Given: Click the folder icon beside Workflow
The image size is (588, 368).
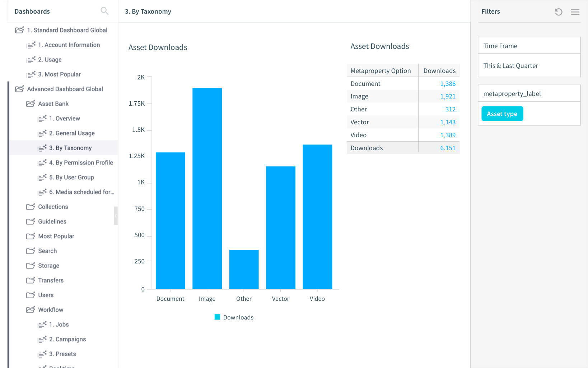Looking at the screenshot, I should pos(30,309).
